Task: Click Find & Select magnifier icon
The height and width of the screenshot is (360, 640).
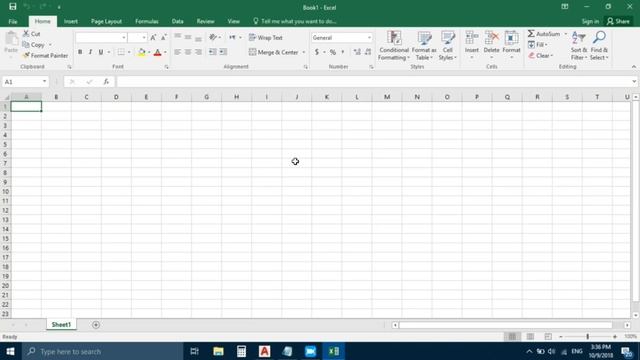Action: click(599, 38)
